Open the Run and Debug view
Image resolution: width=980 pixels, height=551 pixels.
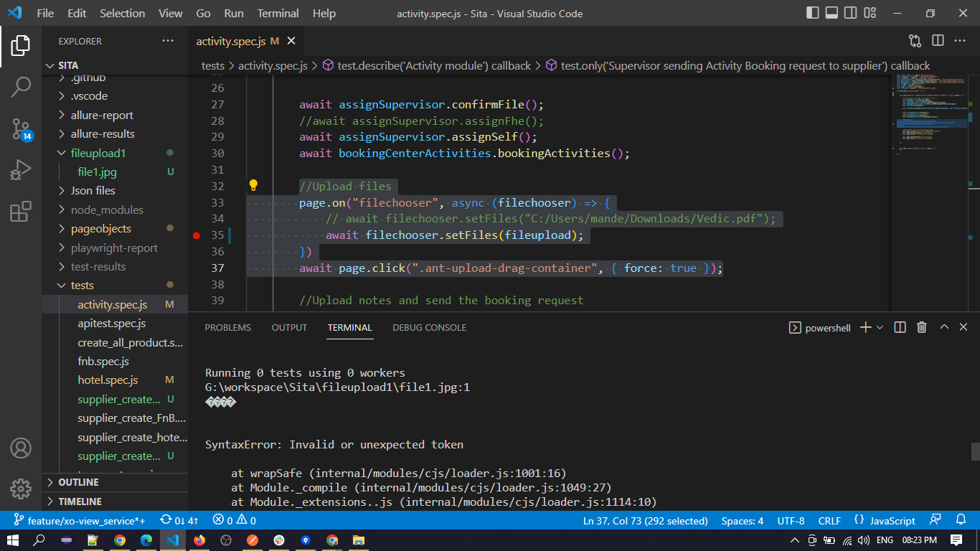point(21,169)
